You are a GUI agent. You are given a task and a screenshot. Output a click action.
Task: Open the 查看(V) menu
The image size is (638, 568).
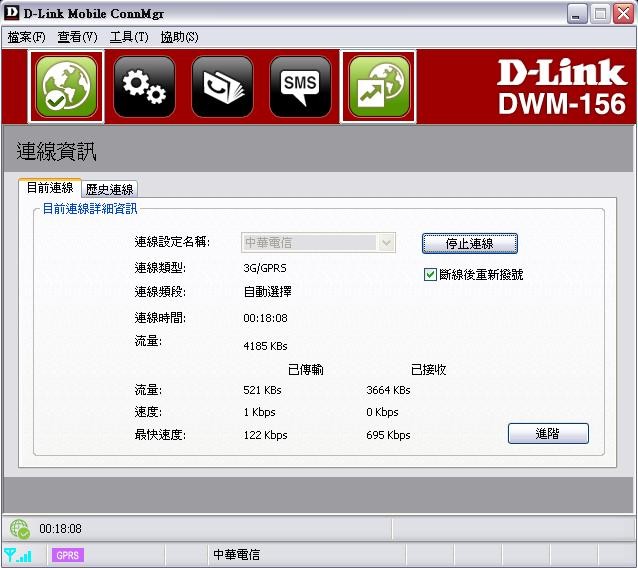tap(77, 37)
